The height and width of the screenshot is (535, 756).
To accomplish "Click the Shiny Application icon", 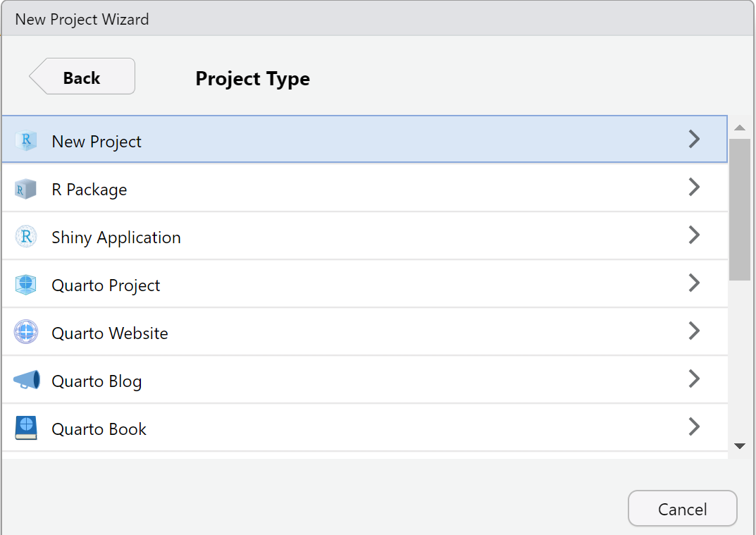I will tap(26, 237).
